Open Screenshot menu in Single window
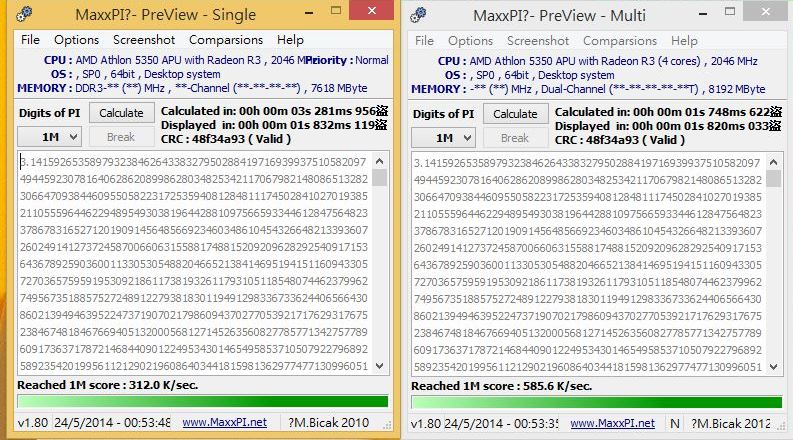Viewport: 793px width, 440px height. pyautogui.click(x=144, y=39)
